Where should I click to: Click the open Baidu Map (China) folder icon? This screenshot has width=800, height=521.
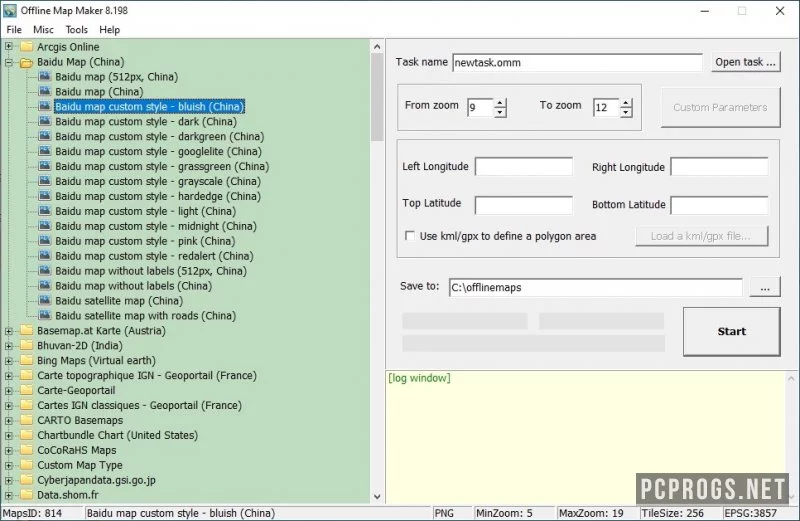[x=27, y=62]
